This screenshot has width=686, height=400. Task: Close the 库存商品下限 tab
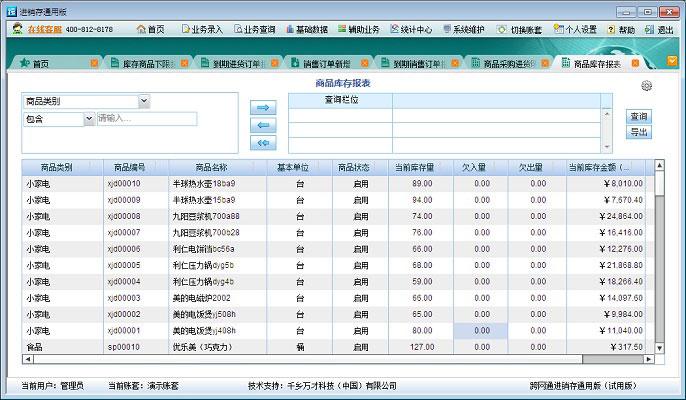185,63
